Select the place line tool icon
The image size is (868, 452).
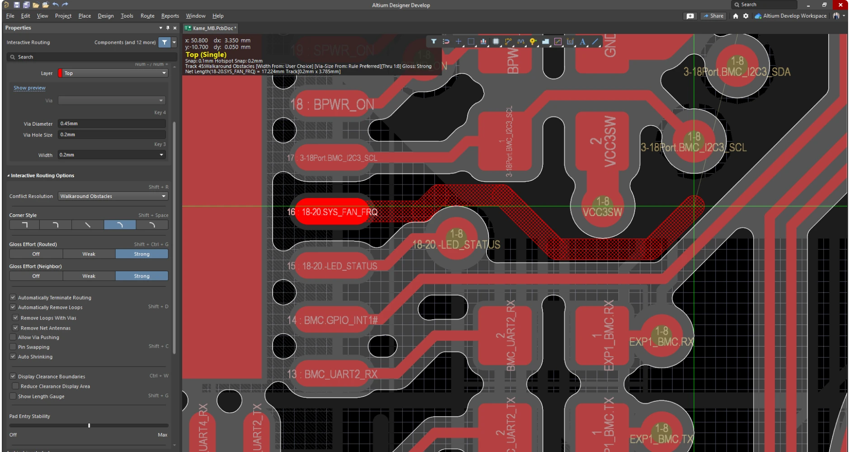[595, 42]
